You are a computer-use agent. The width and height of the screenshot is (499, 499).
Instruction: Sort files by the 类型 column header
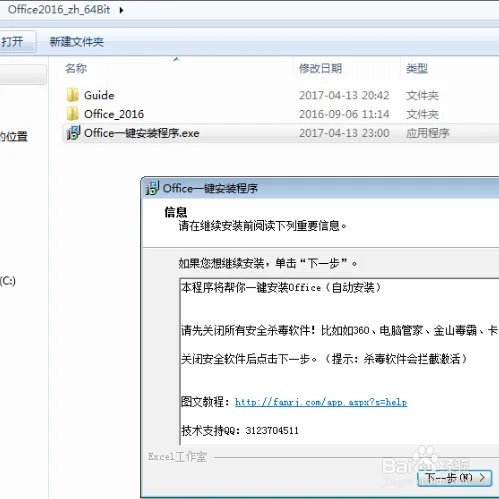[x=417, y=68]
